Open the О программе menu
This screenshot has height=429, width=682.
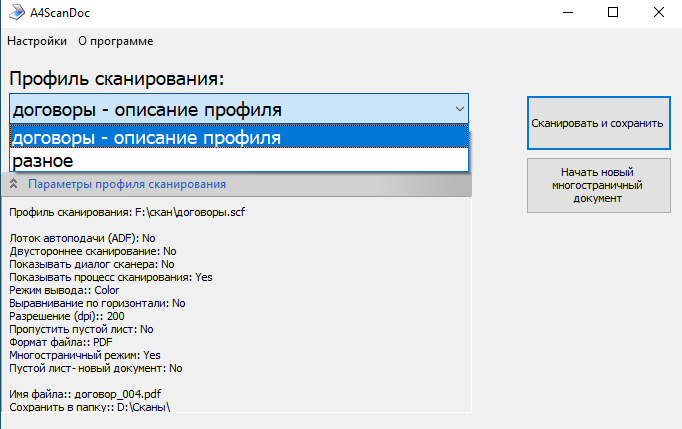pyautogui.click(x=116, y=41)
